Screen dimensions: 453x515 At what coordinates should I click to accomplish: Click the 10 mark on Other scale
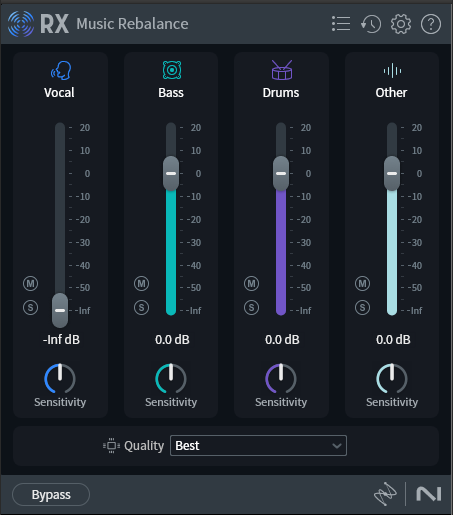click(x=417, y=151)
